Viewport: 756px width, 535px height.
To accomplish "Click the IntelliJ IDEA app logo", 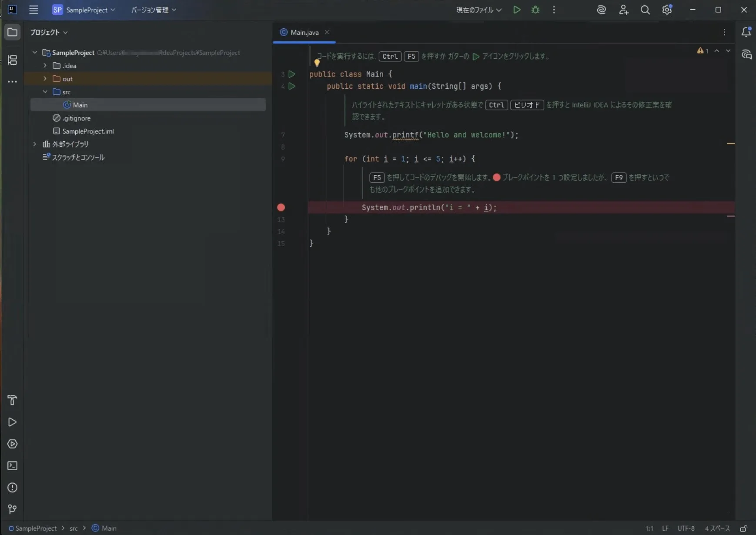I will click(x=12, y=9).
